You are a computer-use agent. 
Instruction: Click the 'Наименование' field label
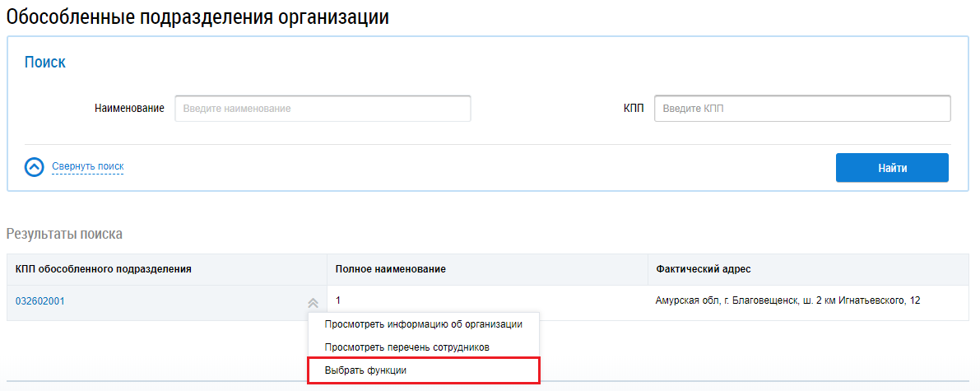129,109
